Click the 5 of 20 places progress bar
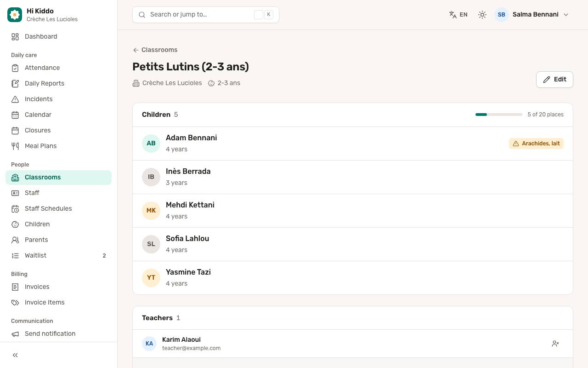Viewport: 588px width, 368px height. pos(499,115)
